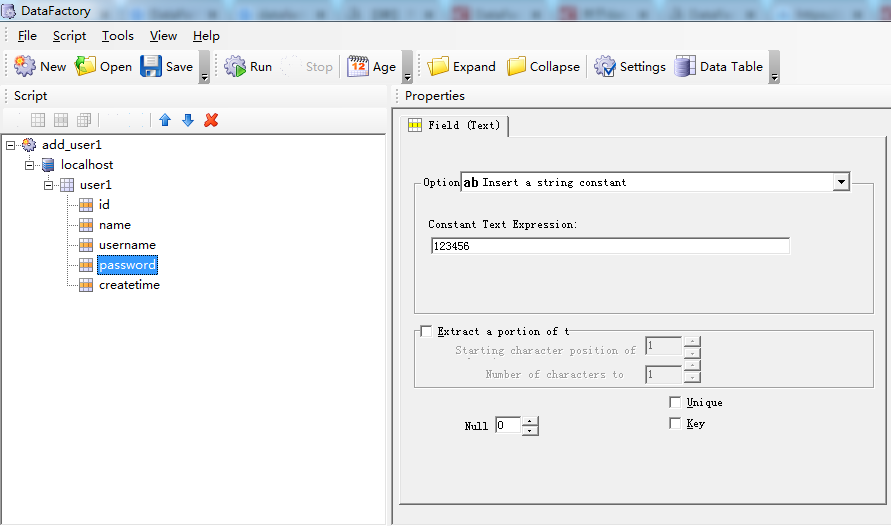Select the add_user1 script label

pyautogui.click(x=72, y=145)
